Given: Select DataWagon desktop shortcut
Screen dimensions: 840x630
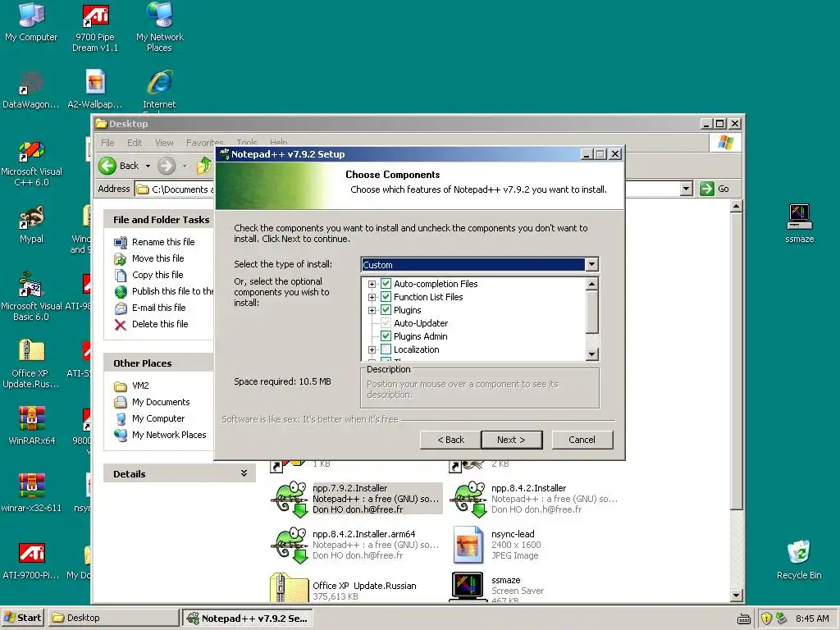Looking at the screenshot, I should (x=30, y=89).
